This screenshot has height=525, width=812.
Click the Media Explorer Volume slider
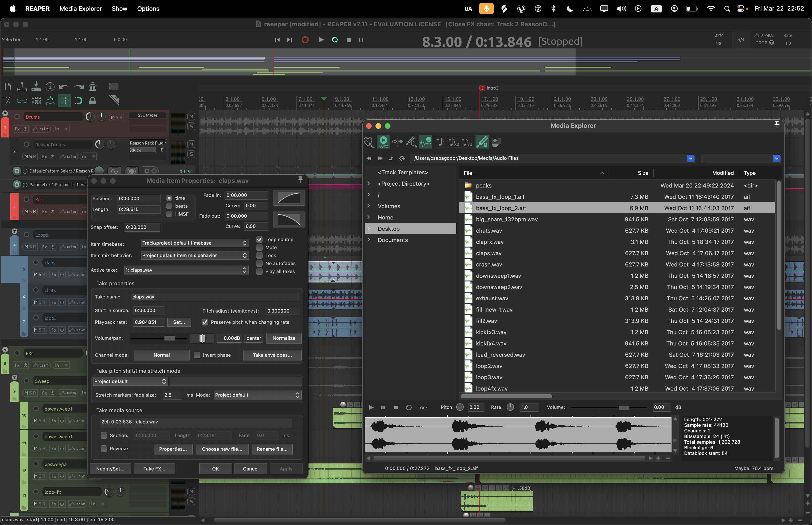coord(609,407)
